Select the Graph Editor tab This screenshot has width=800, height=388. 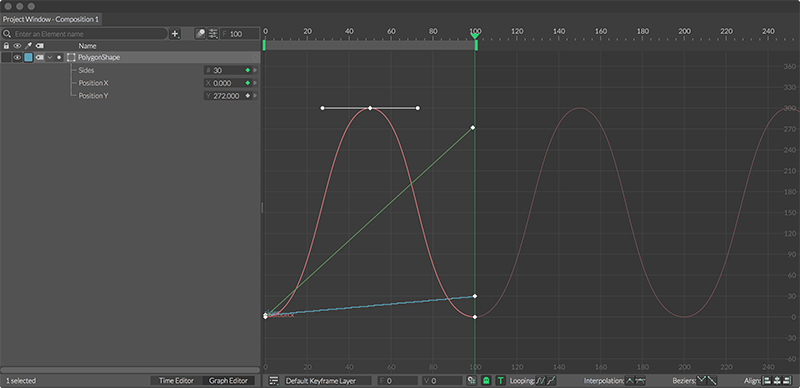(228, 380)
